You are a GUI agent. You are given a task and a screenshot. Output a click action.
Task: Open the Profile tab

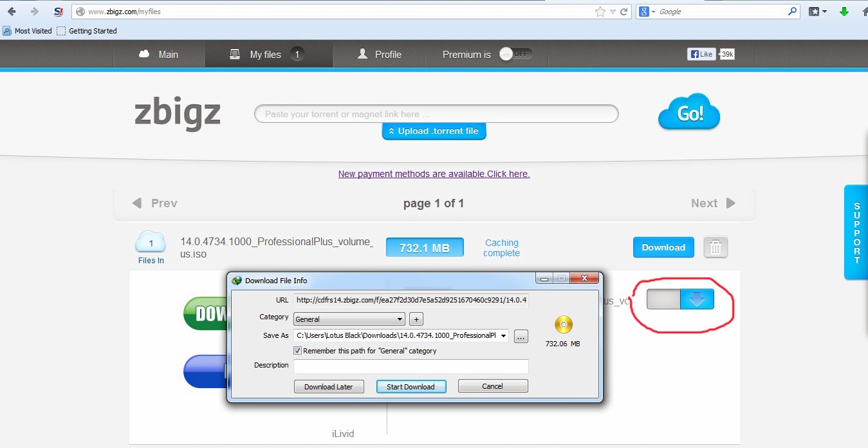pos(380,55)
